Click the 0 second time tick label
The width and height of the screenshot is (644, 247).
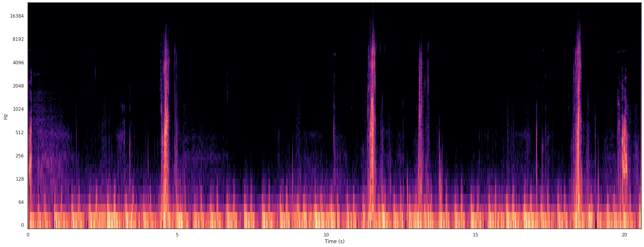[x=28, y=235]
